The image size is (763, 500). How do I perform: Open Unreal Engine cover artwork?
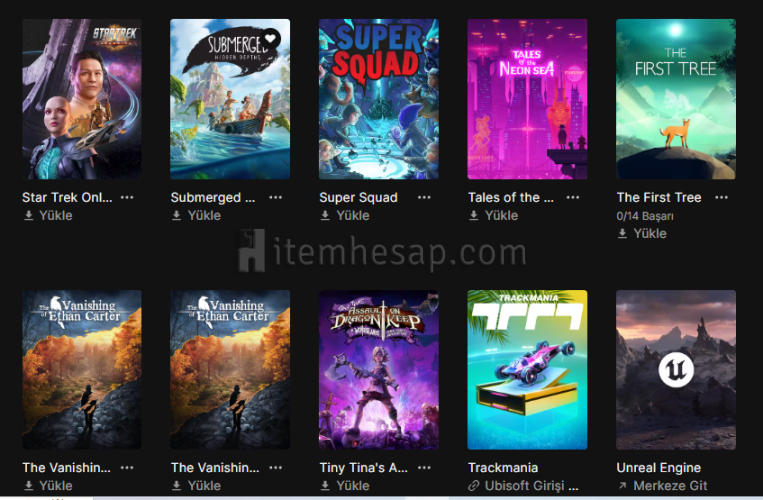click(x=676, y=370)
